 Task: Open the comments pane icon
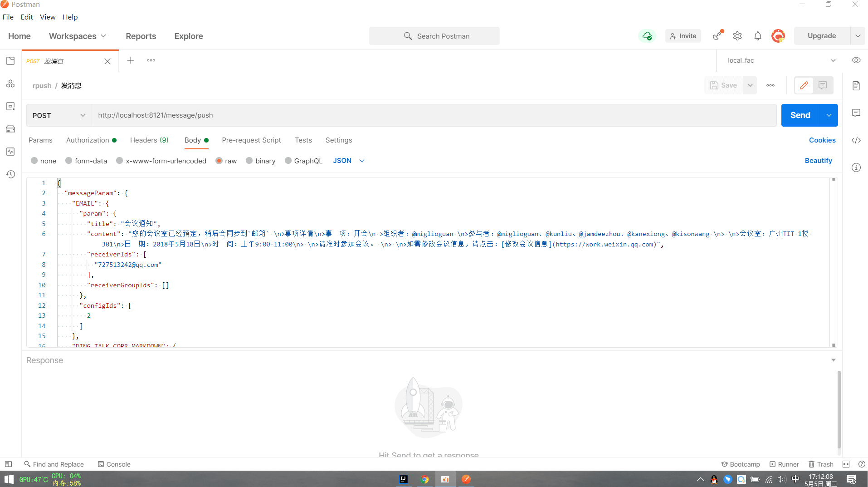point(856,113)
